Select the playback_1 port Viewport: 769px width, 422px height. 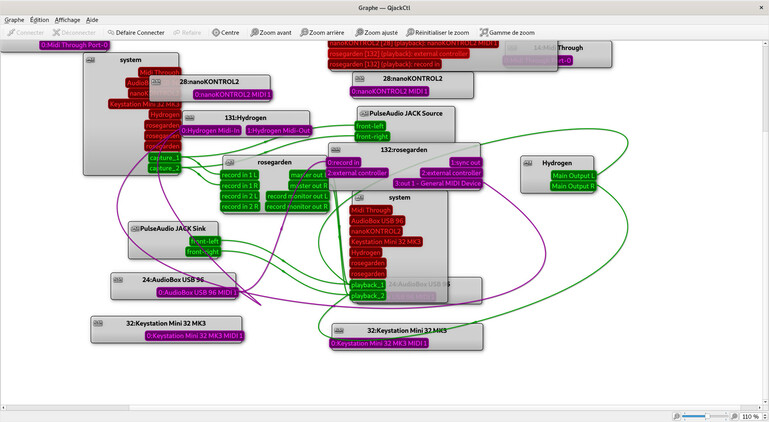click(x=368, y=285)
